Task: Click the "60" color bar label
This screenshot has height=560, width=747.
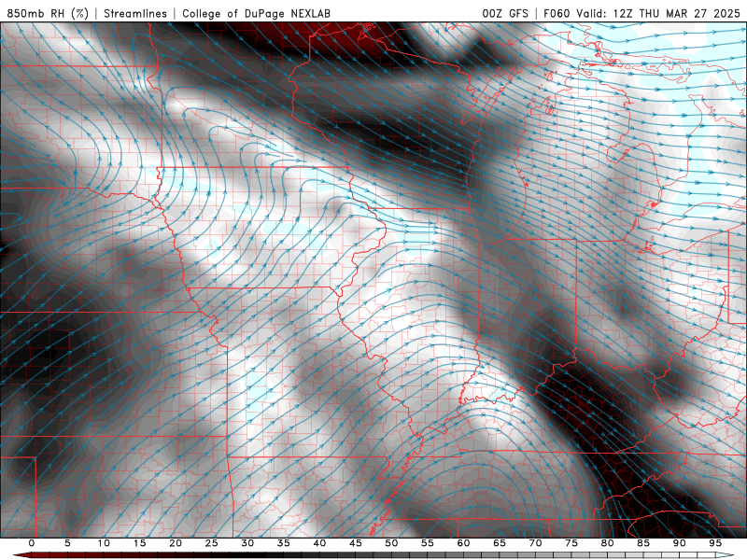Action: point(463,543)
